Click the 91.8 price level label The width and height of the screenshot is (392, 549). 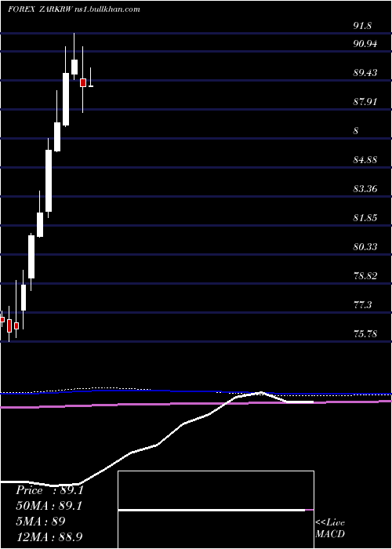point(362,26)
